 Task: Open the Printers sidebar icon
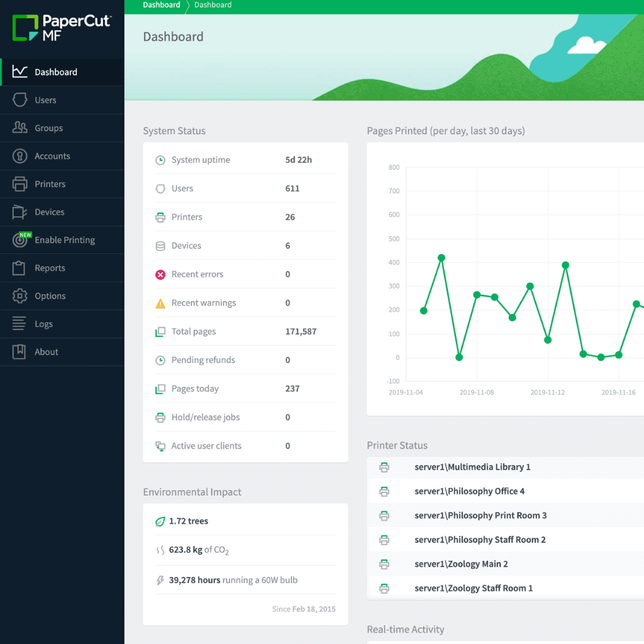tap(20, 184)
